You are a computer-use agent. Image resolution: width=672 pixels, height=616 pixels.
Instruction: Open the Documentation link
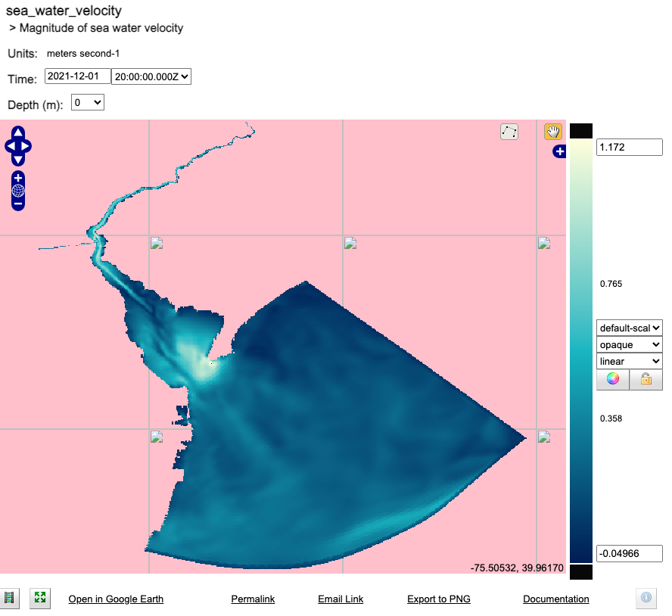[x=555, y=599]
